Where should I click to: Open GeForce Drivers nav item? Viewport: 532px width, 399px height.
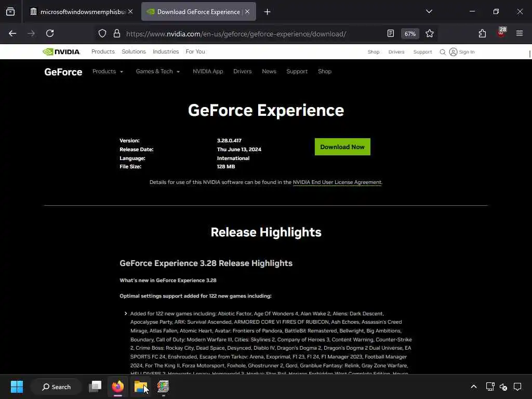pyautogui.click(x=242, y=71)
